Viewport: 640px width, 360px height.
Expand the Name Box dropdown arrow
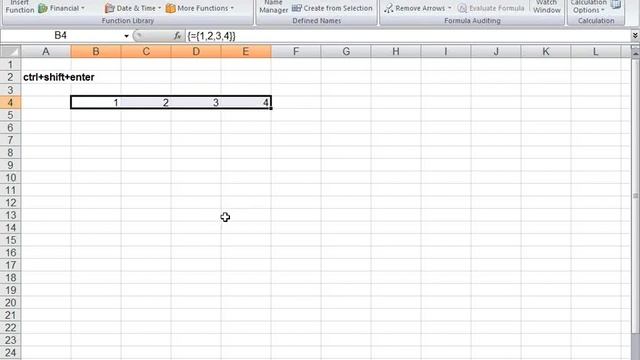coord(126,36)
